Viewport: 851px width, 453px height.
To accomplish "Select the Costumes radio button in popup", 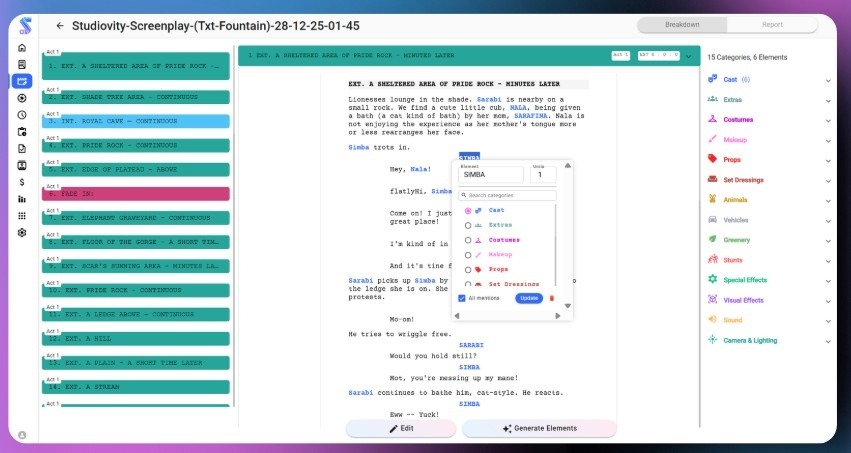I will pyautogui.click(x=468, y=240).
